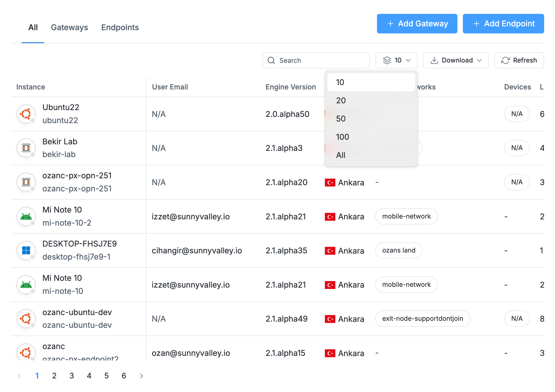Go to page 3 in pagination
The image size is (555, 392).
click(72, 376)
